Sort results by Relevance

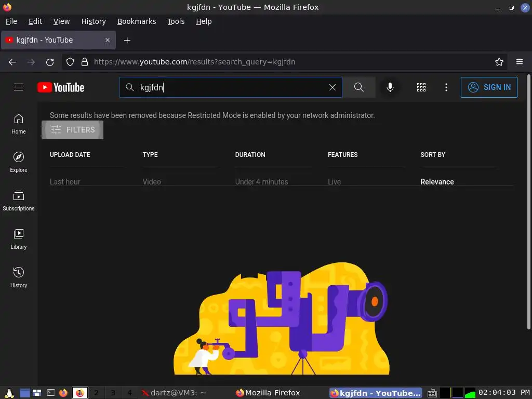pos(437,182)
